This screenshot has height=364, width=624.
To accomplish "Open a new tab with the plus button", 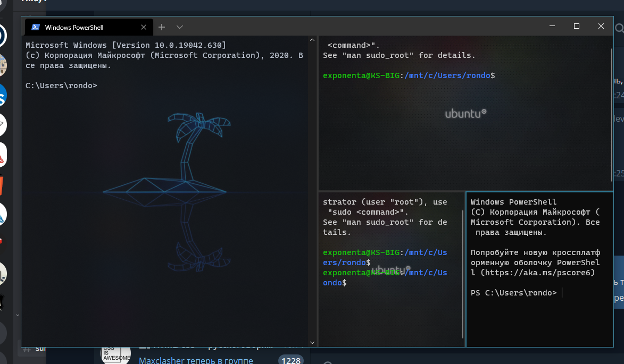I will pos(162,27).
